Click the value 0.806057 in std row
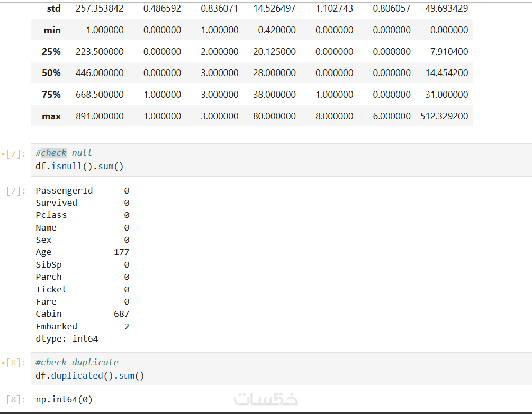532x414 pixels. (392, 8)
